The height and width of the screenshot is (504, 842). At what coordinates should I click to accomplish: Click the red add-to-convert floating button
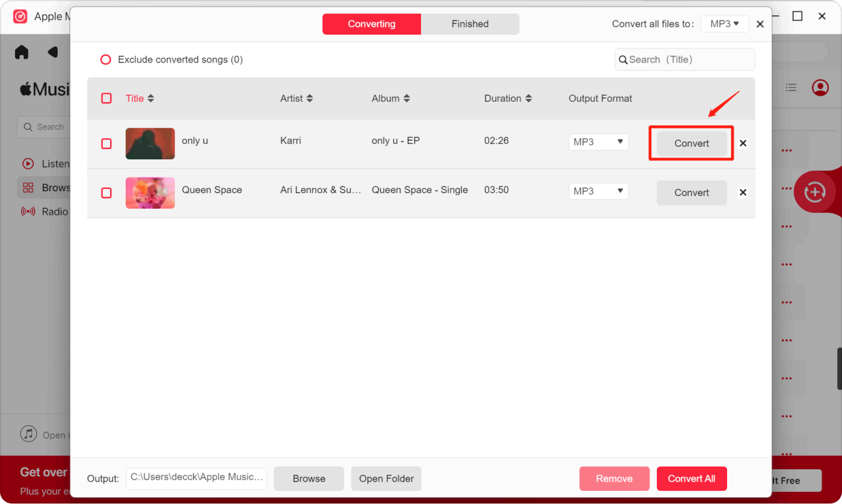[815, 192]
